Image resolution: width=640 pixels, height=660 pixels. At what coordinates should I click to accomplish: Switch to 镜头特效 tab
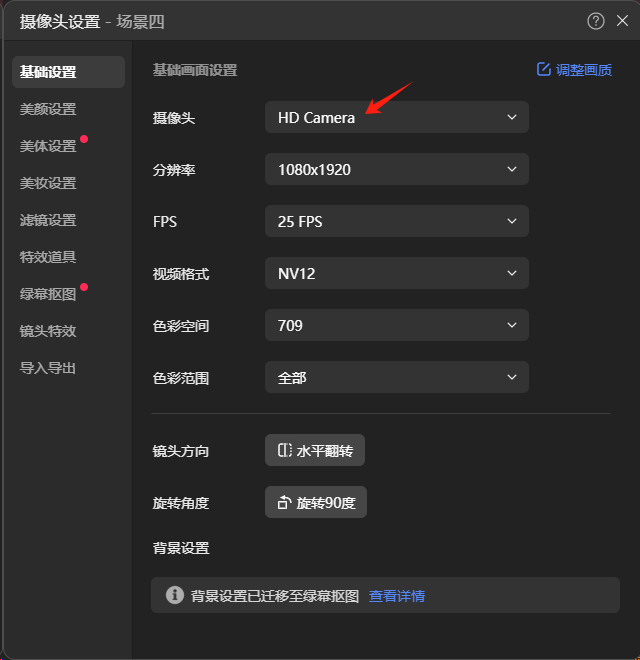point(48,331)
